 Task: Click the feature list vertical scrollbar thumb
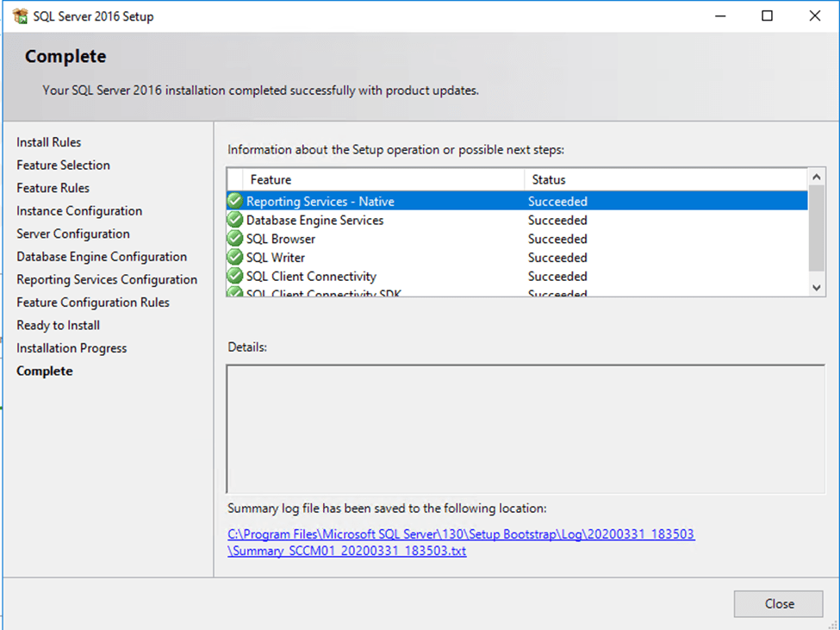[817, 228]
